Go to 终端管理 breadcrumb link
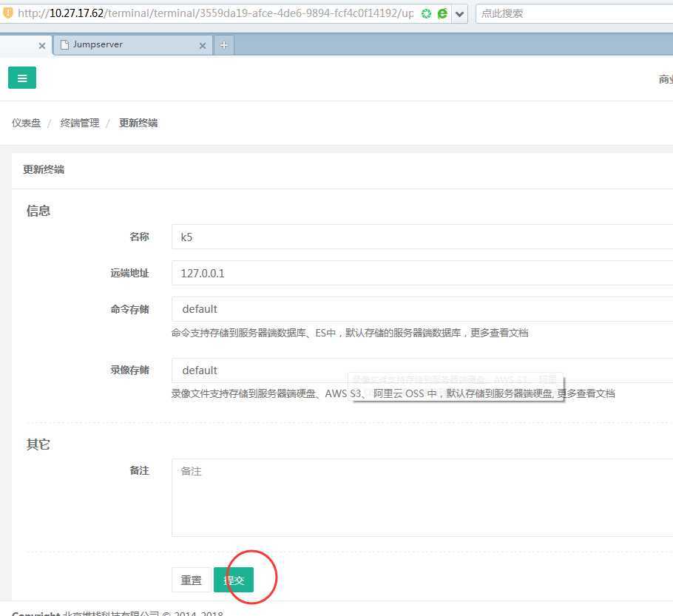The width and height of the screenshot is (673, 616). 80,123
